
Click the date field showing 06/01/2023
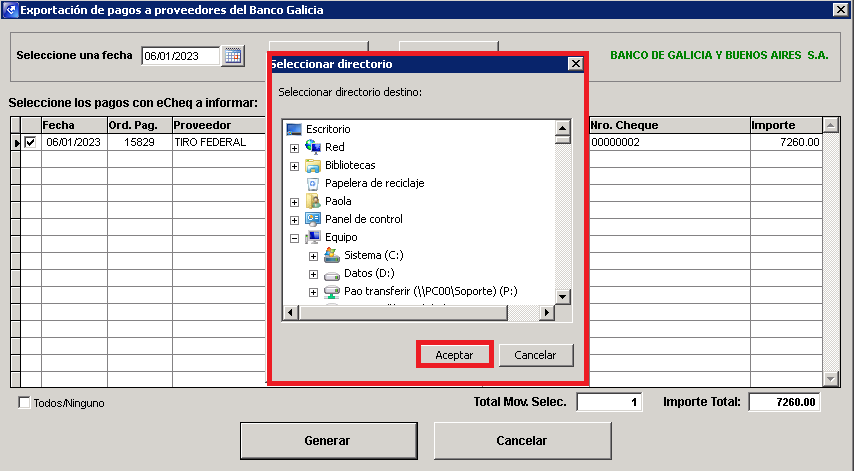pyautogui.click(x=181, y=56)
